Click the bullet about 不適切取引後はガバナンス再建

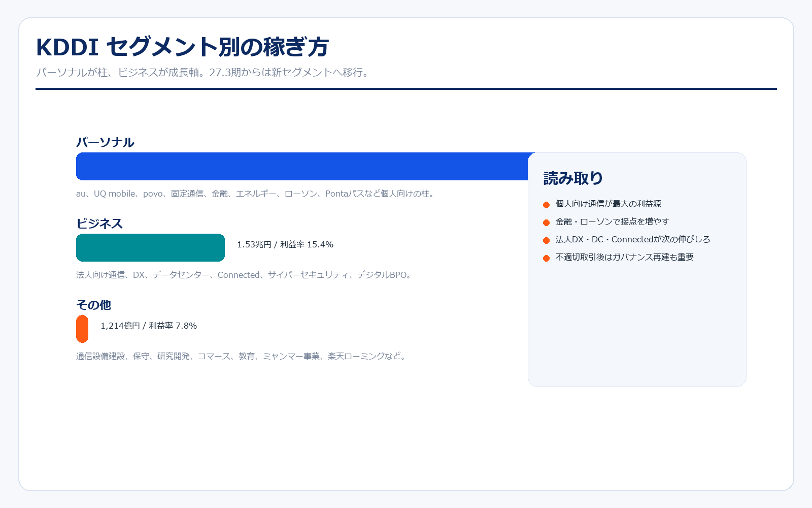[x=624, y=257]
